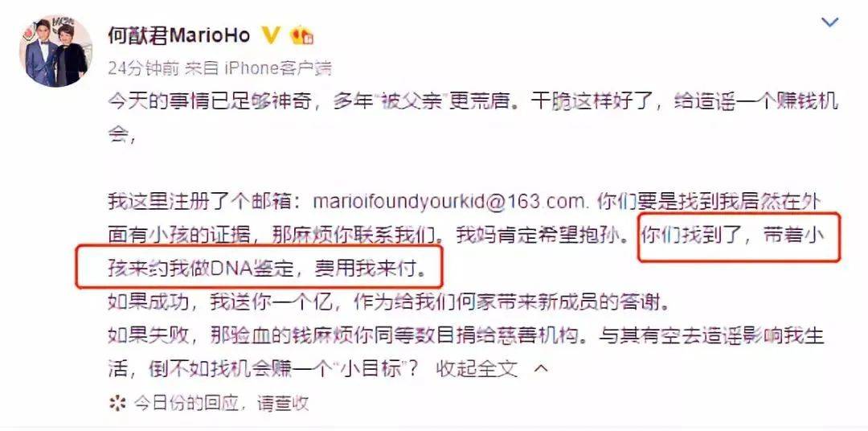Click the 今日份的回应,请查收 caption text

[x=222, y=403]
